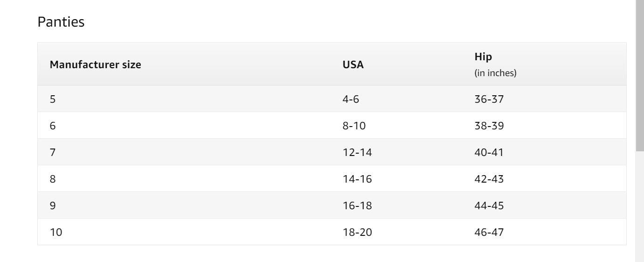Click the hip measurement 42-43 cell

(x=489, y=179)
